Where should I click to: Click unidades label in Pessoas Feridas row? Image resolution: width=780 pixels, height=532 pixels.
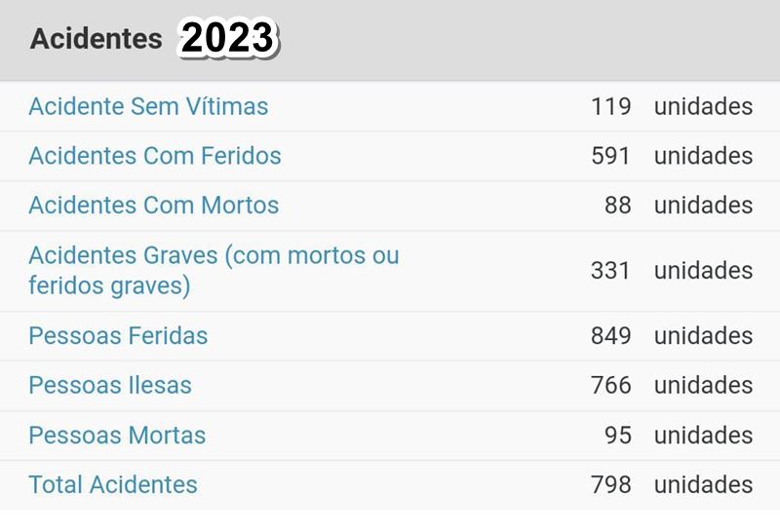click(703, 335)
